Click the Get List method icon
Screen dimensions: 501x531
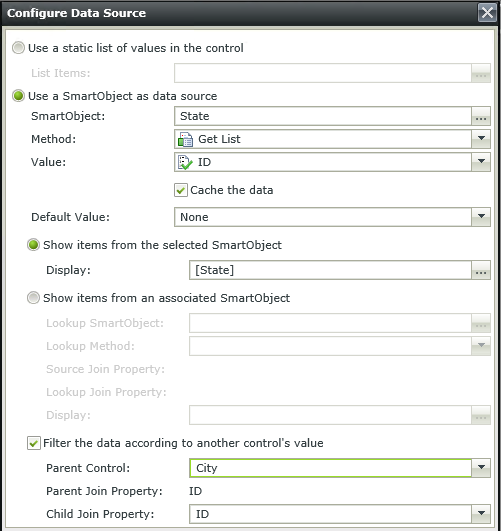tap(185, 139)
